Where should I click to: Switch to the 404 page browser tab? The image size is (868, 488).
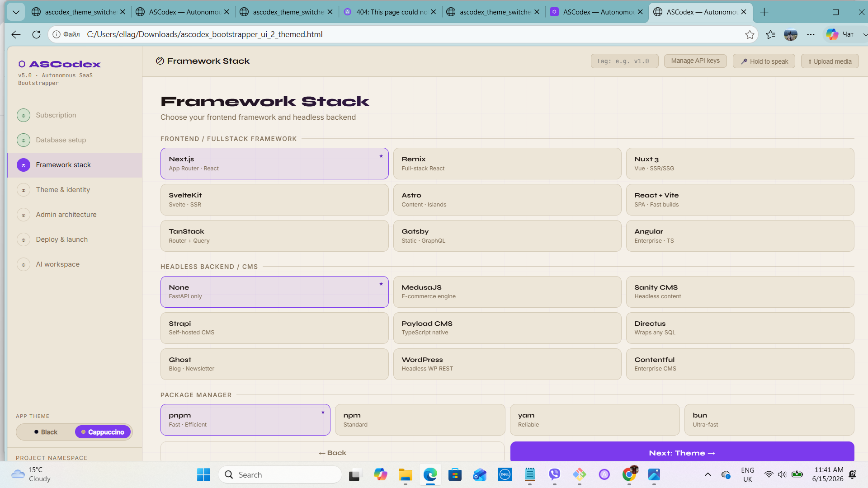click(390, 12)
